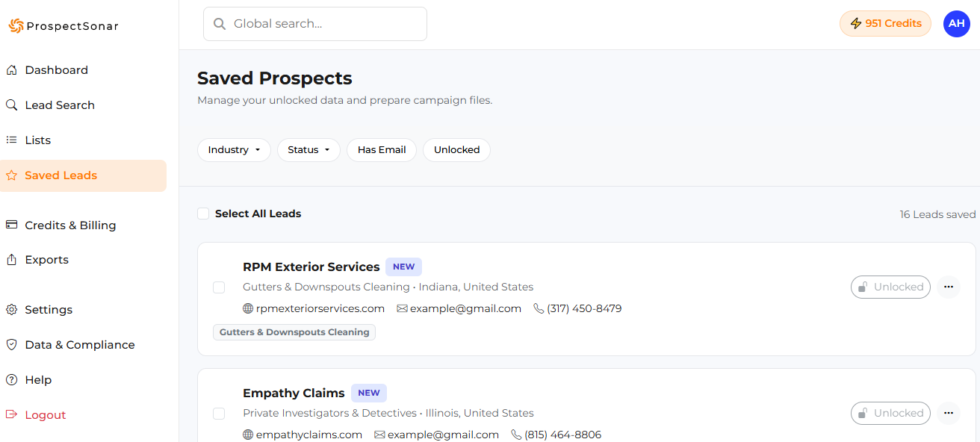Click the ProspectSonar logo icon
This screenshot has width=980, height=442.
[x=16, y=26]
